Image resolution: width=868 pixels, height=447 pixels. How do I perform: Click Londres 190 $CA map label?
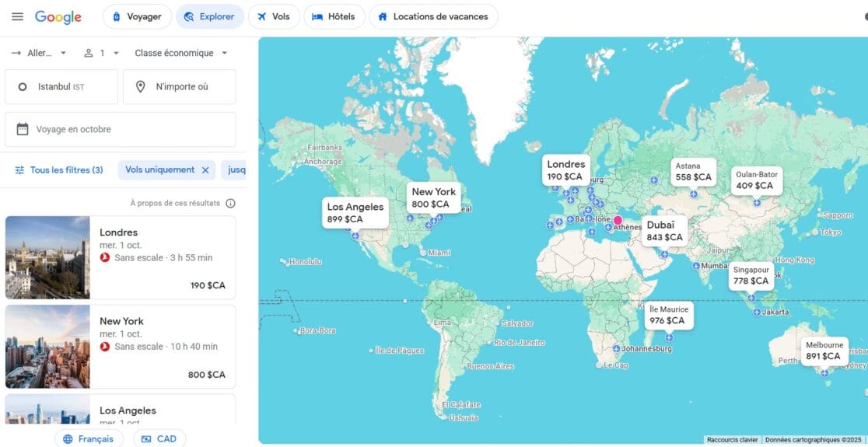point(565,170)
